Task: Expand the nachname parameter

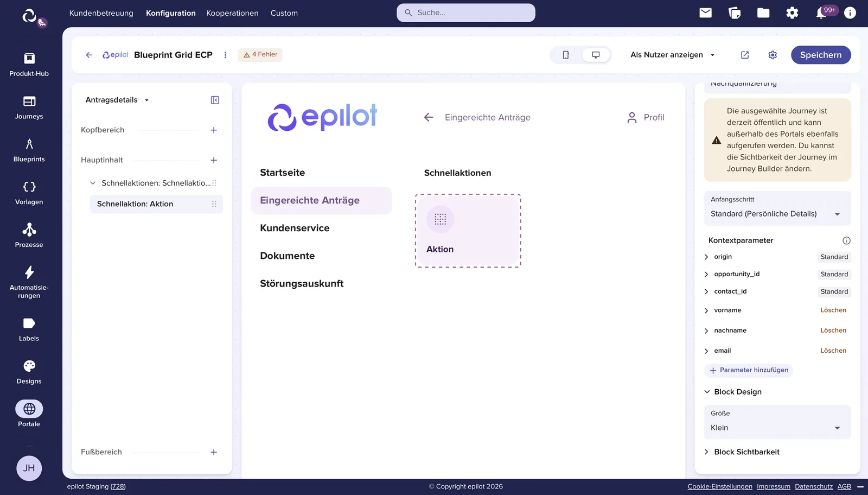Action: 706,331
